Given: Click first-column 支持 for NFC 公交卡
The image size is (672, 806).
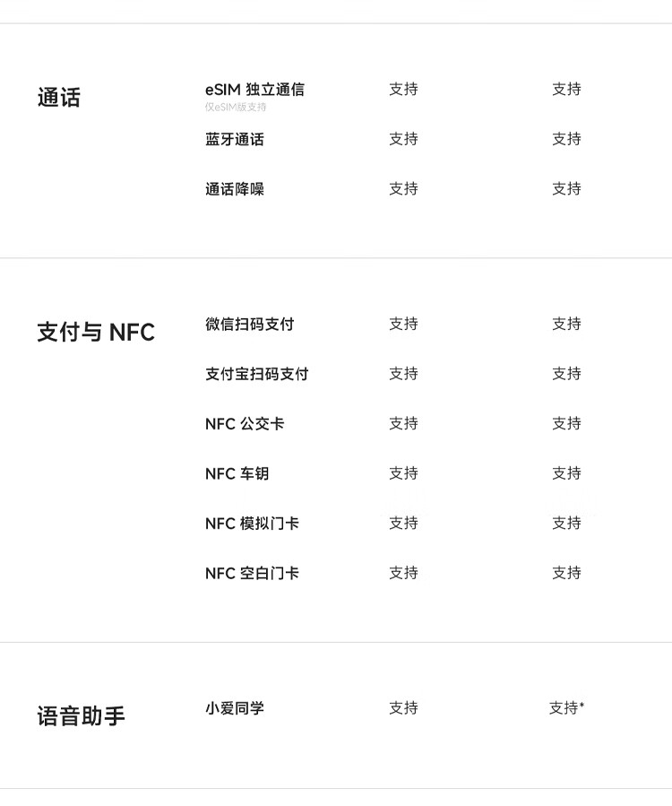Looking at the screenshot, I should 403,423.
